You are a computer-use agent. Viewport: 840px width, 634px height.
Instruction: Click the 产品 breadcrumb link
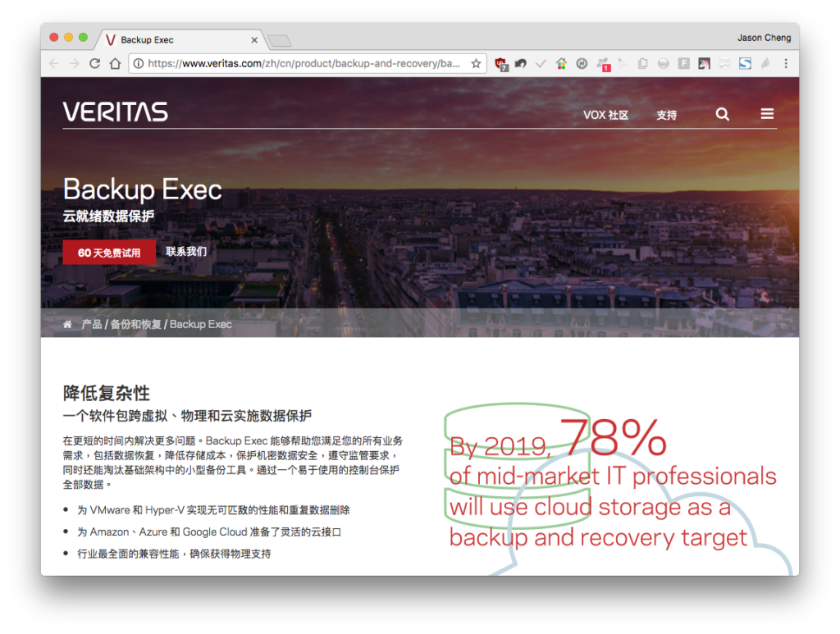[92, 325]
